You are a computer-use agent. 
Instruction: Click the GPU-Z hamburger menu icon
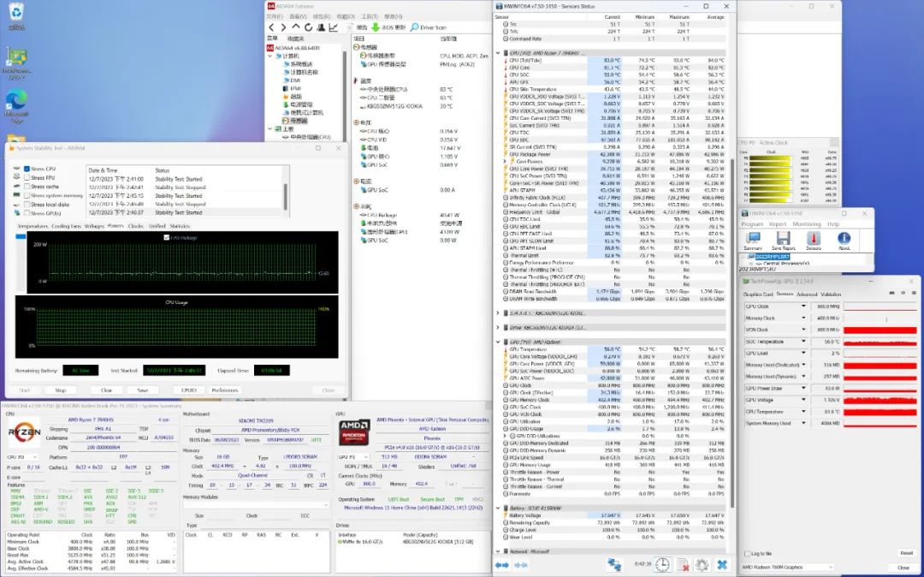point(912,293)
